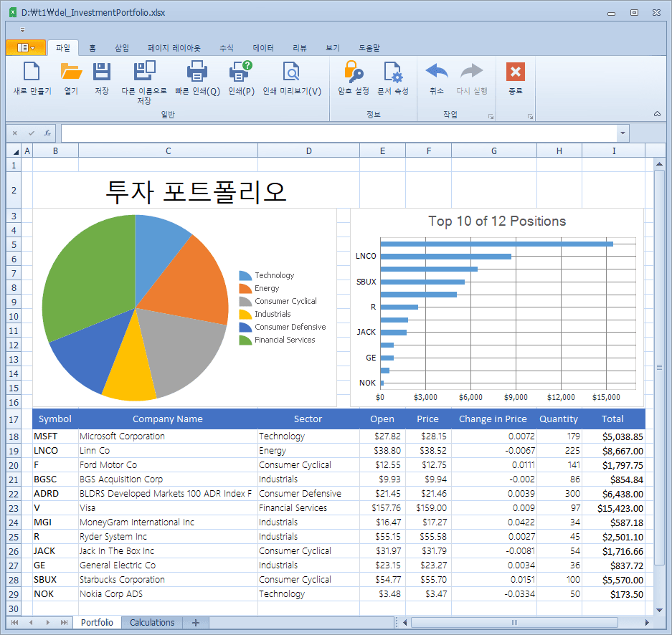The width and height of the screenshot is (672, 635).
Task: Click the Energy legend color swatch
Action: [x=245, y=288]
